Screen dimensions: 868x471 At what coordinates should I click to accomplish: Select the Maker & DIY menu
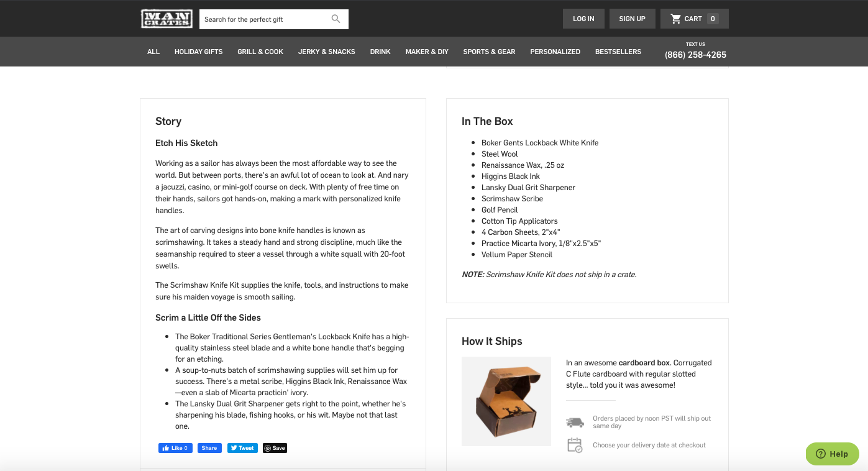click(x=427, y=52)
